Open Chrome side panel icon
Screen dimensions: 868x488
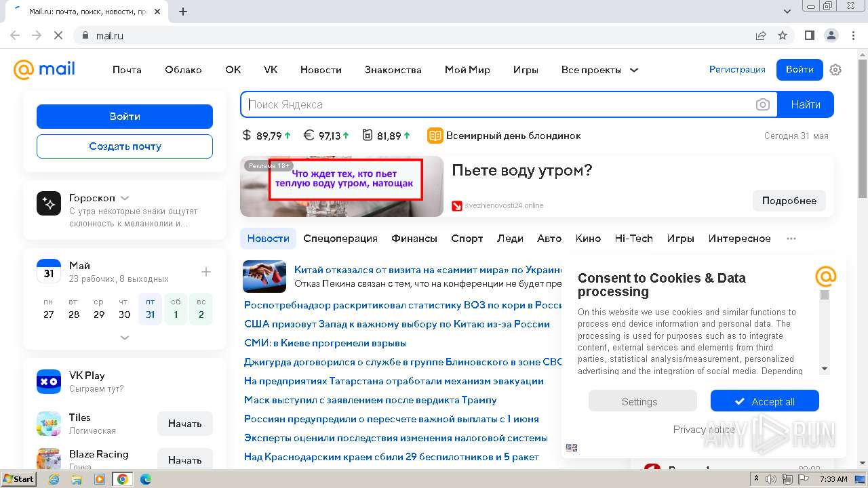tap(810, 35)
